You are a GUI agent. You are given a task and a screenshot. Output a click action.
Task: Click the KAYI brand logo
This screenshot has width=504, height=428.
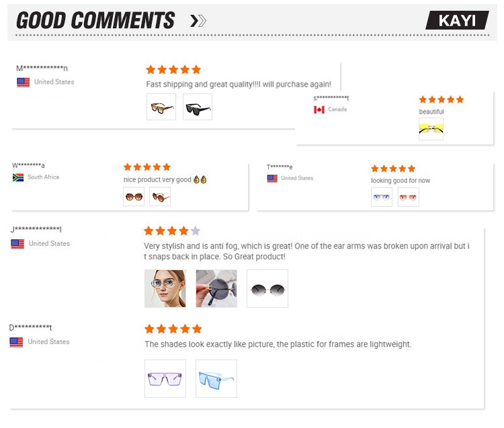pyautogui.click(x=457, y=20)
